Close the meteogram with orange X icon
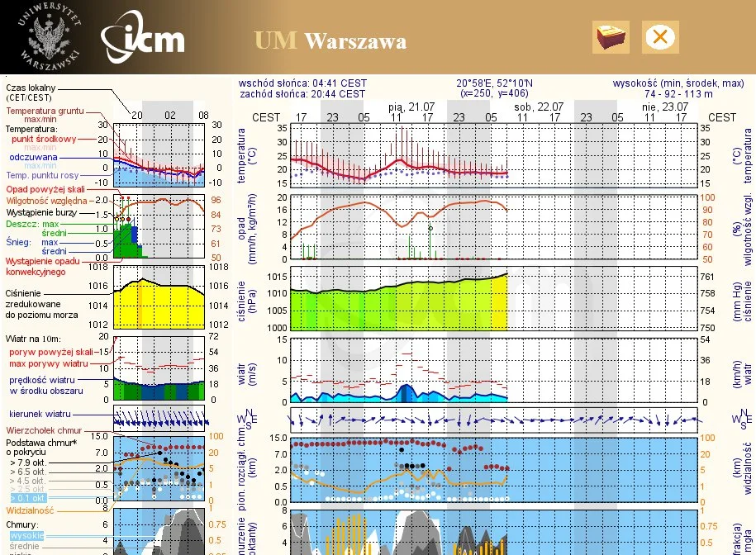The height and width of the screenshot is (555, 756). click(660, 37)
